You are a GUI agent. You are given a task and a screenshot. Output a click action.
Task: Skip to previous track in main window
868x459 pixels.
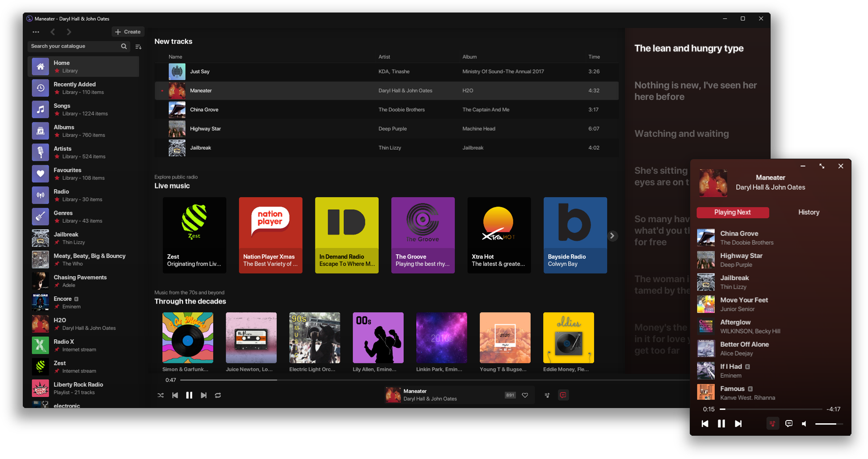[175, 395]
